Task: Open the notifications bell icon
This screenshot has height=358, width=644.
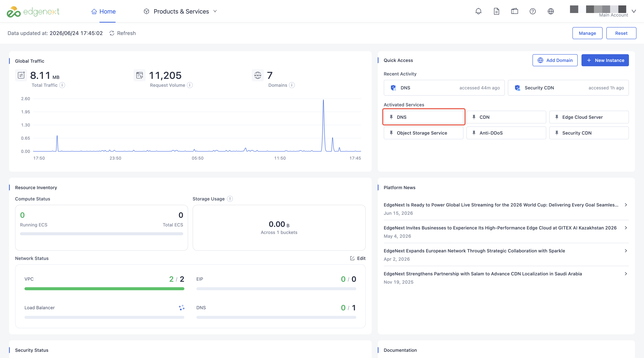Action: coord(478,11)
